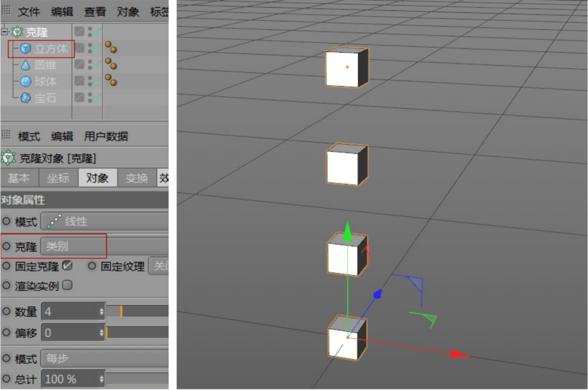Toggle green enable checkmark on 宝石 row
The image size is (588, 390).
click(97, 98)
